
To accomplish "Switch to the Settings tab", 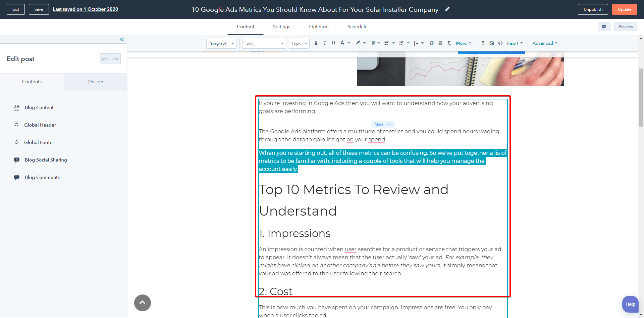I will click(x=281, y=27).
